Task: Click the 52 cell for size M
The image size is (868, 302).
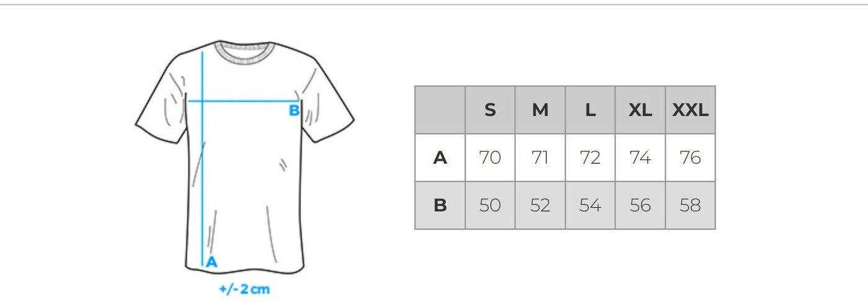Action: point(540,205)
